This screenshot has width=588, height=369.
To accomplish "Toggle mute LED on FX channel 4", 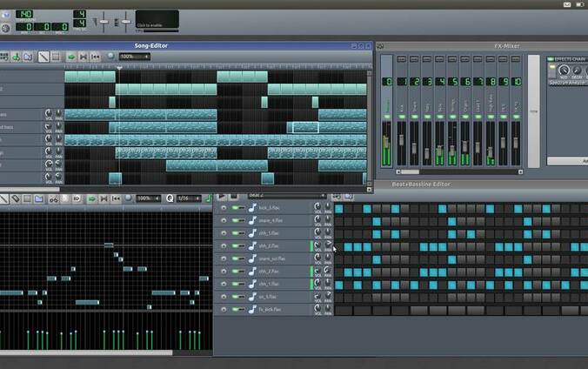I will tap(440, 117).
